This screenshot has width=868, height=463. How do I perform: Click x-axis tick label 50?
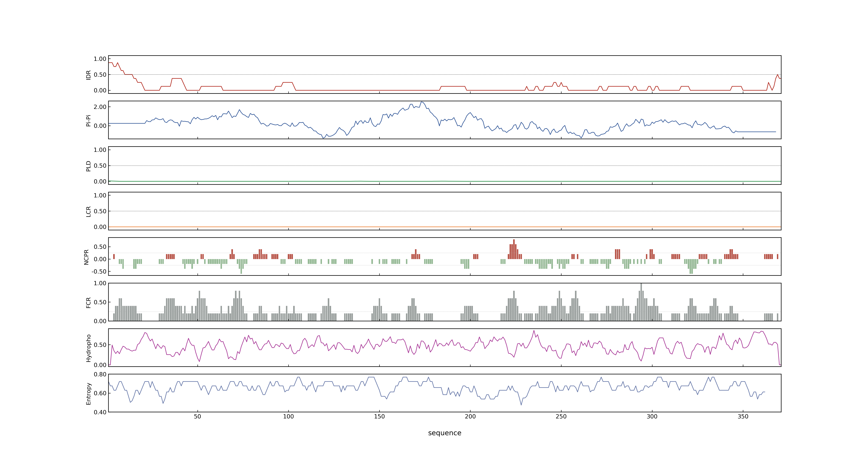[197, 416]
